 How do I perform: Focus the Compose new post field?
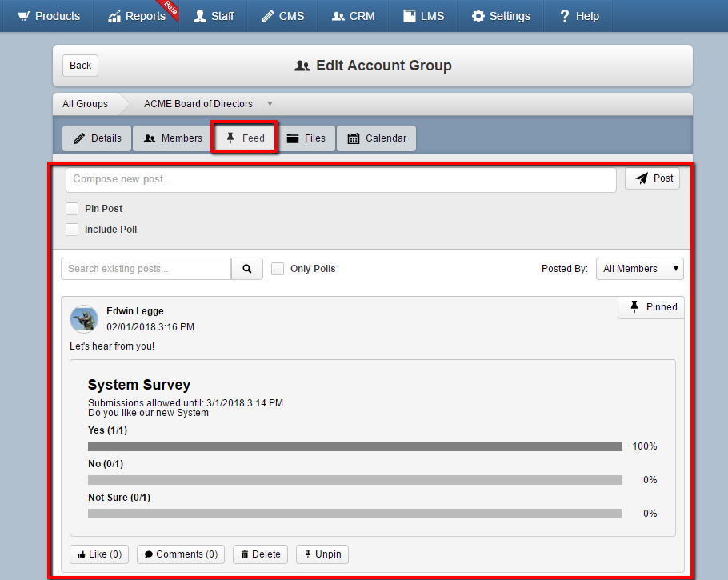341,180
